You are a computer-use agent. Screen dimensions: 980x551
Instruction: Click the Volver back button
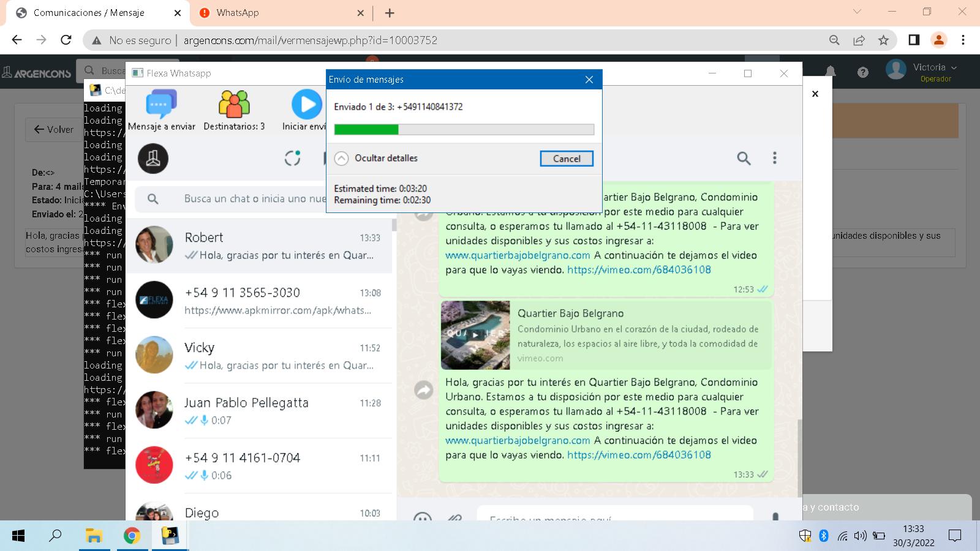(54, 129)
